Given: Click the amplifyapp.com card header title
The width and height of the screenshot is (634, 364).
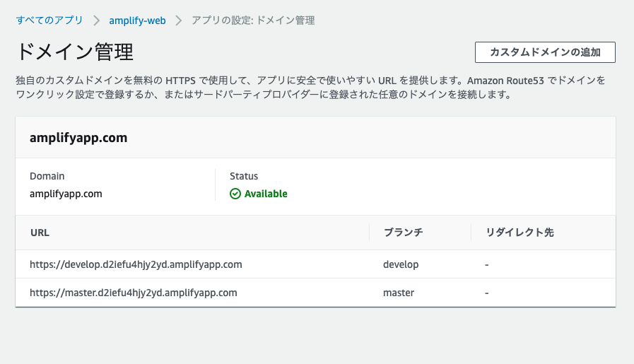Looking at the screenshot, I should point(78,138).
